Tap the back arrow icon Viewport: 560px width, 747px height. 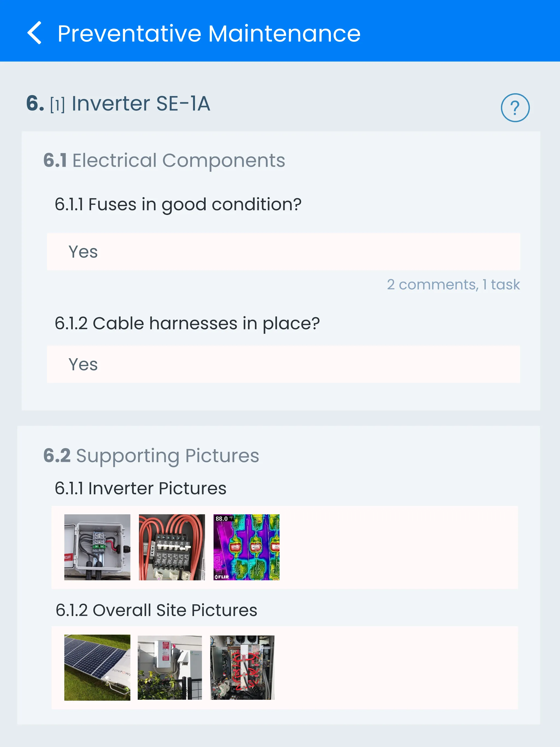tap(34, 33)
